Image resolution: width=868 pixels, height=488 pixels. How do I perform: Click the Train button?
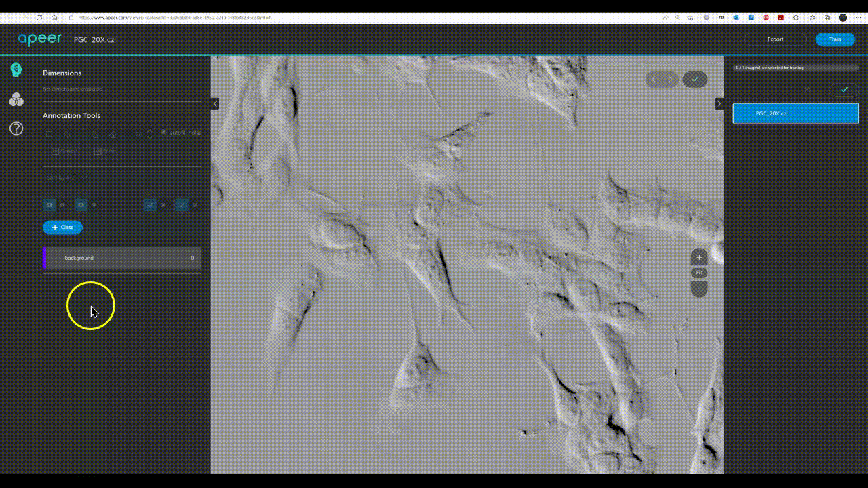pyautogui.click(x=835, y=39)
